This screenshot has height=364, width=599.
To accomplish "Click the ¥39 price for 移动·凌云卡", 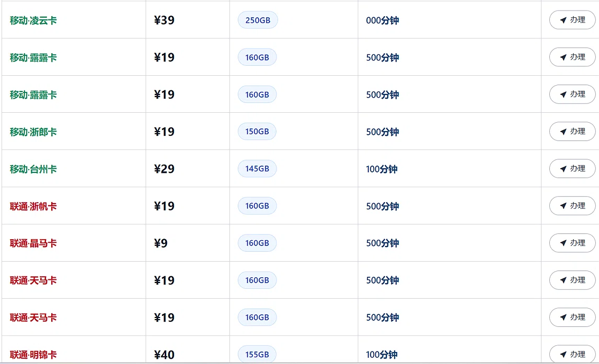I will [164, 20].
